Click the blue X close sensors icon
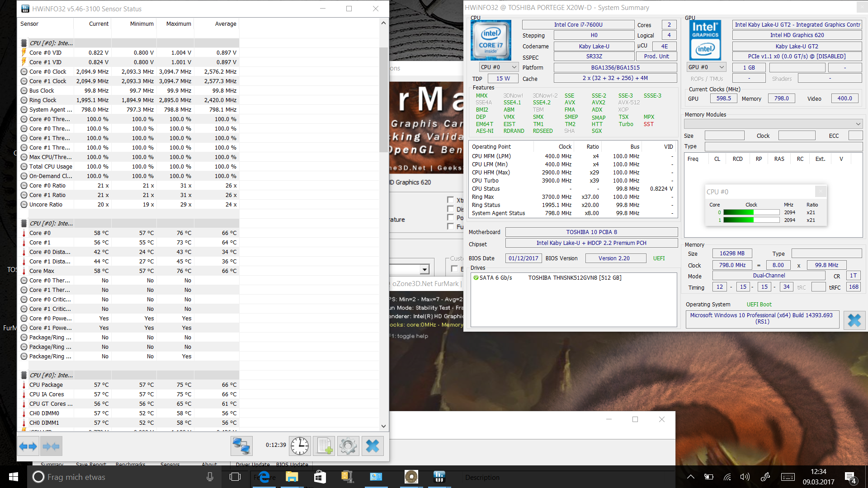 (x=373, y=446)
